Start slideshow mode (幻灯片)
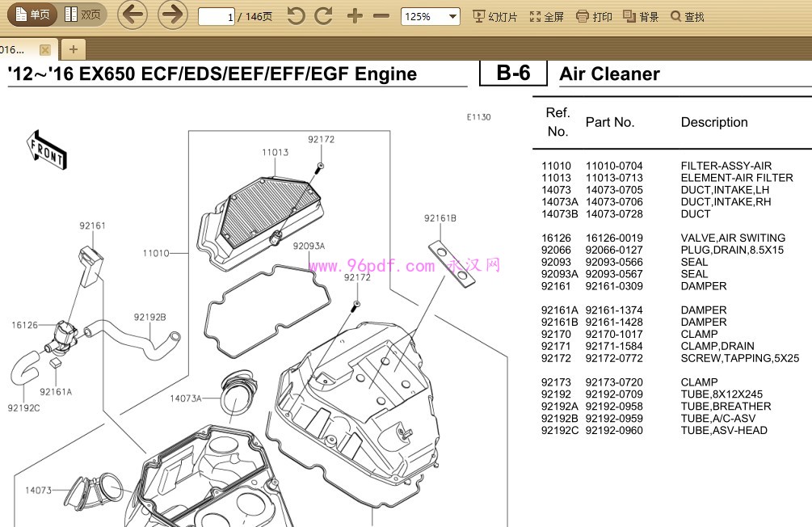812x527 pixels. [495, 17]
